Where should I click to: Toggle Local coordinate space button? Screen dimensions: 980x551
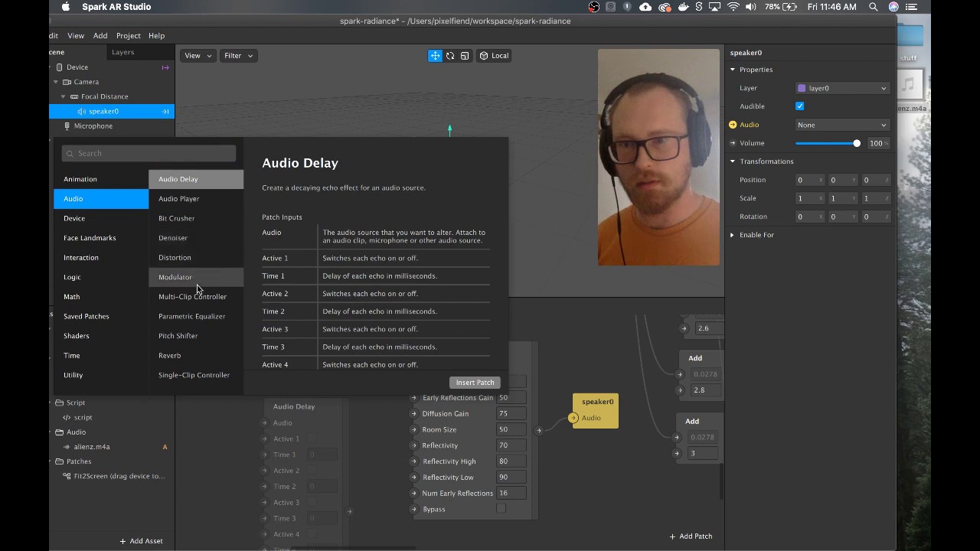point(494,56)
